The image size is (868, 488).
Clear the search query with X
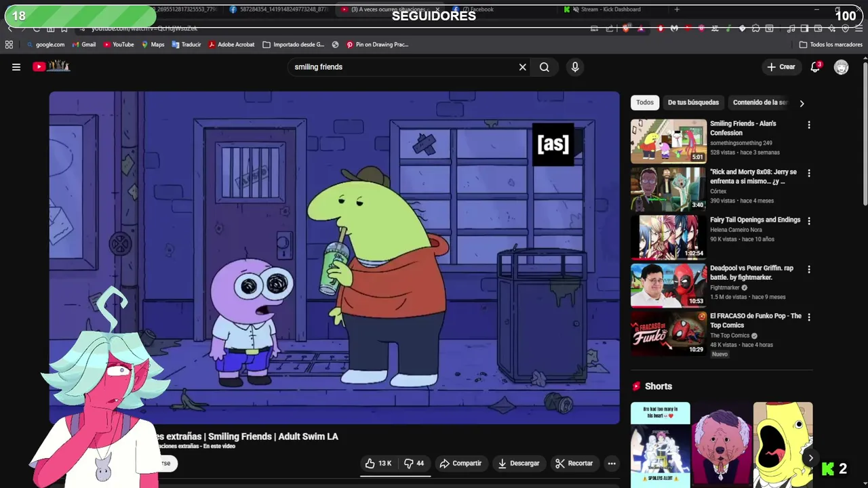tap(523, 67)
